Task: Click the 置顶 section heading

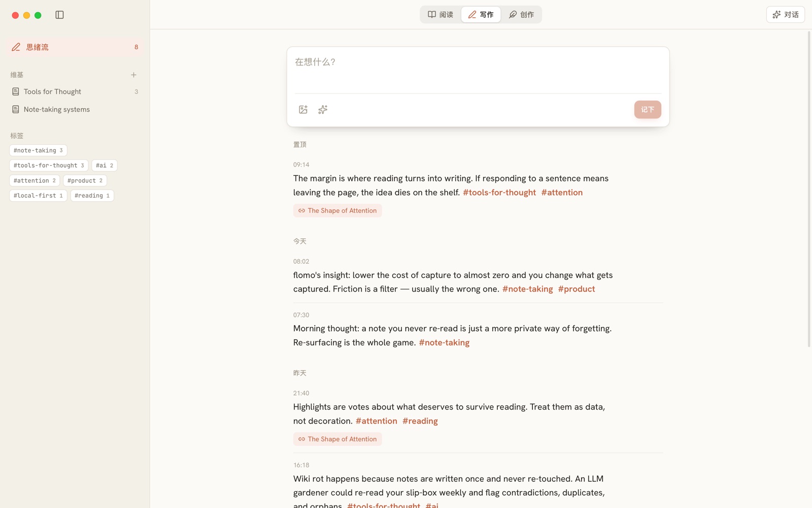Action: point(299,145)
